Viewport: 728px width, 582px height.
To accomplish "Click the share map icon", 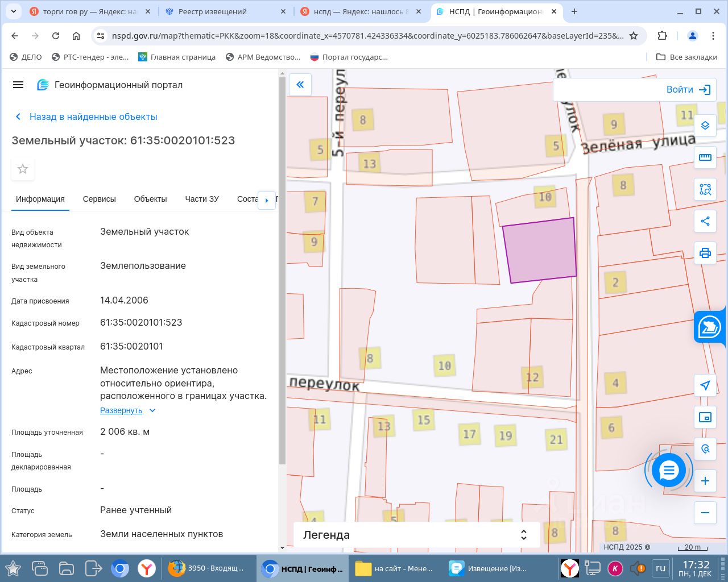I will coord(705,221).
